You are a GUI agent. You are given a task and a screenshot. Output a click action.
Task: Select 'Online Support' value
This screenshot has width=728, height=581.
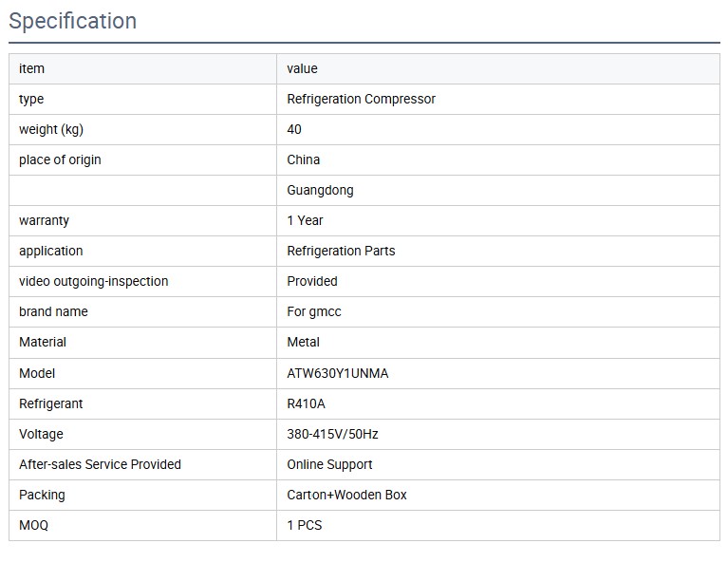[x=330, y=465]
